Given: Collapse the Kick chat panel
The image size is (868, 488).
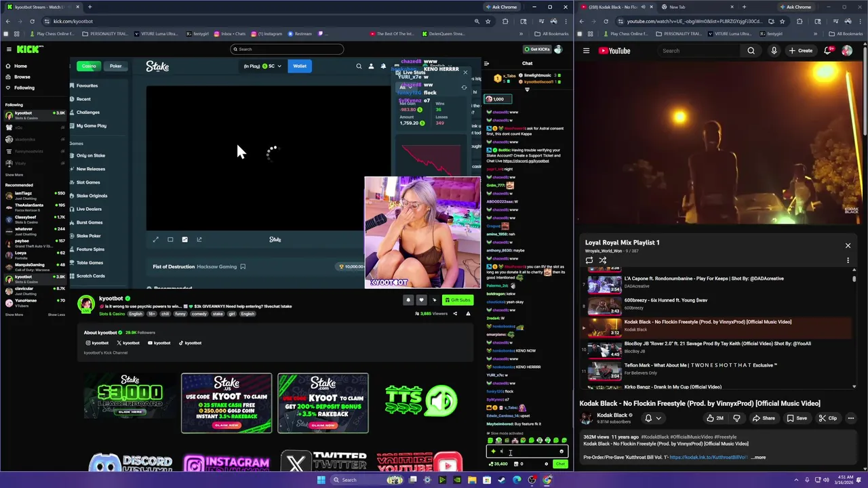Looking at the screenshot, I should pyautogui.click(x=486, y=64).
